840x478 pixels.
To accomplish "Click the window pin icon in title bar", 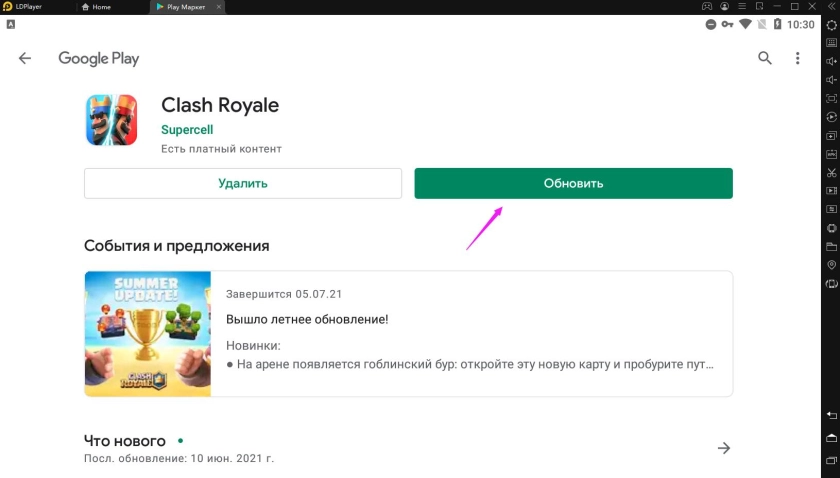I will click(759, 6).
